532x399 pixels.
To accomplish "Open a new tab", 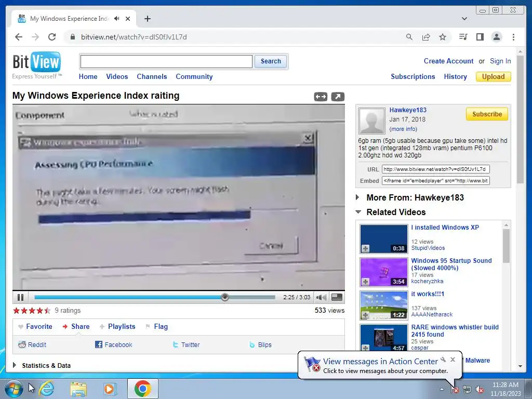I will pos(147,19).
